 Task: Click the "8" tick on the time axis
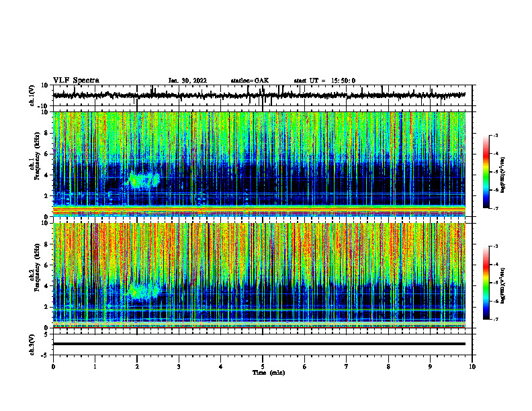pos(388,367)
